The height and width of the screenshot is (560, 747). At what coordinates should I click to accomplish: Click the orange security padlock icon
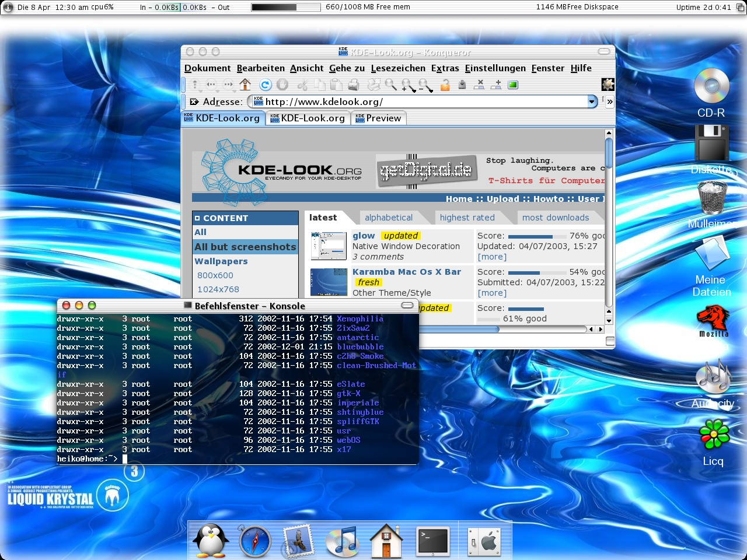[445, 85]
